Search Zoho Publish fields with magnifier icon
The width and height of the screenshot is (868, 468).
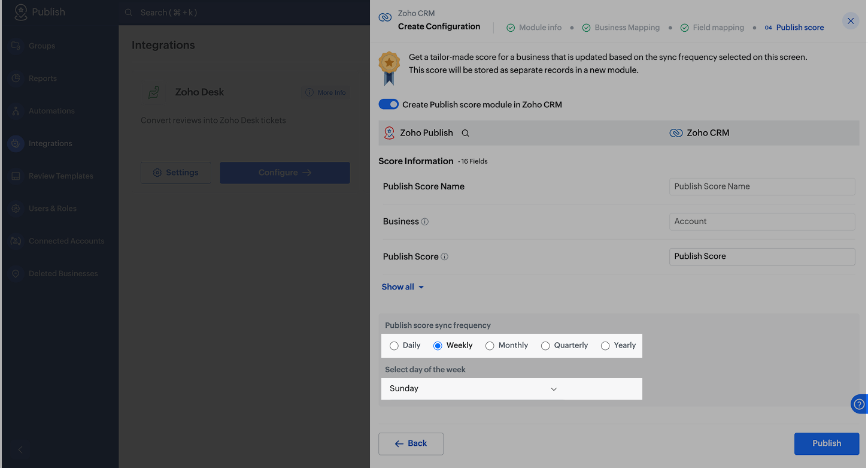click(x=465, y=133)
